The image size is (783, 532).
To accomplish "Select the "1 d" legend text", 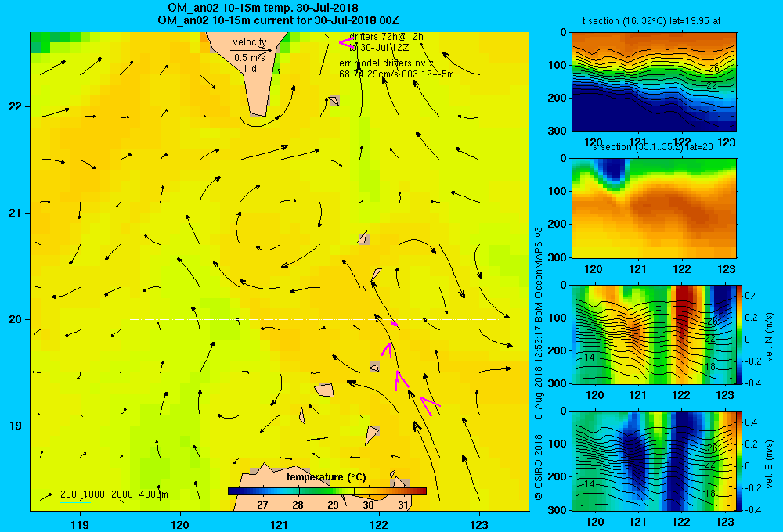I will (x=250, y=69).
